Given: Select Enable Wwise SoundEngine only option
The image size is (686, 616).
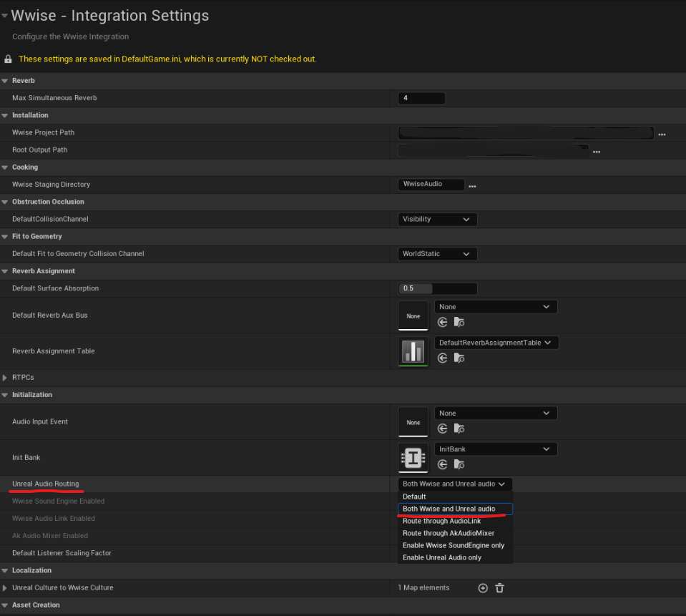Looking at the screenshot, I should (455, 546).
